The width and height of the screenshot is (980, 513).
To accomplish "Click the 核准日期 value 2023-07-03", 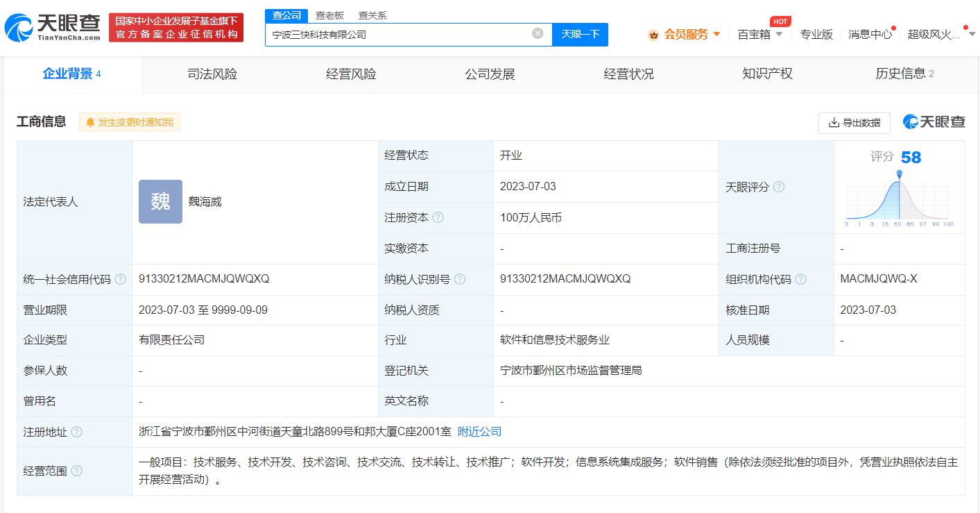I will (x=868, y=310).
